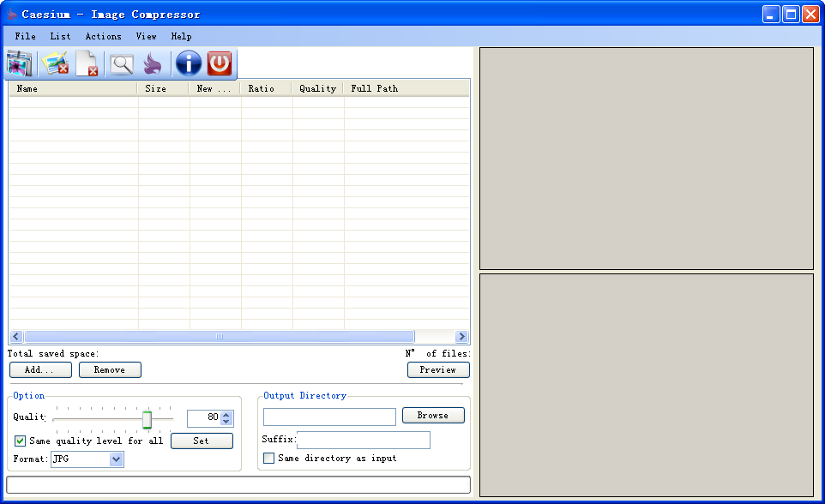Click the Quality slider handle
Screen dimensions: 825x504
click(148, 419)
